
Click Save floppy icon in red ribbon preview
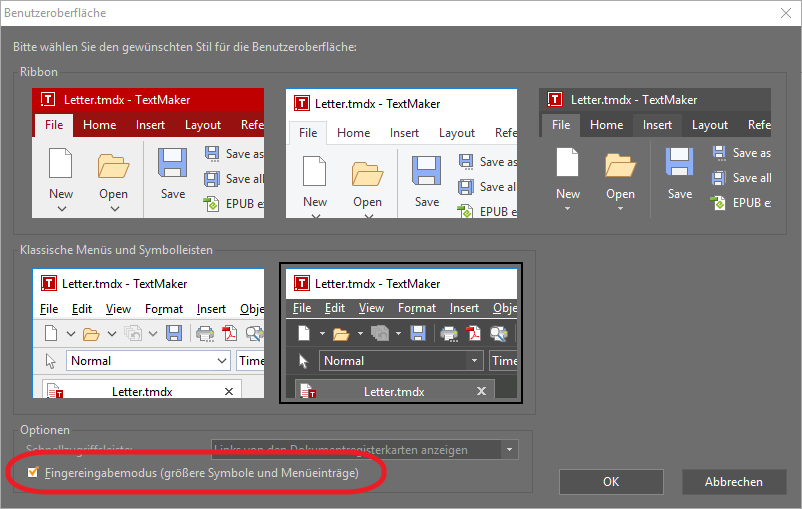[172, 163]
